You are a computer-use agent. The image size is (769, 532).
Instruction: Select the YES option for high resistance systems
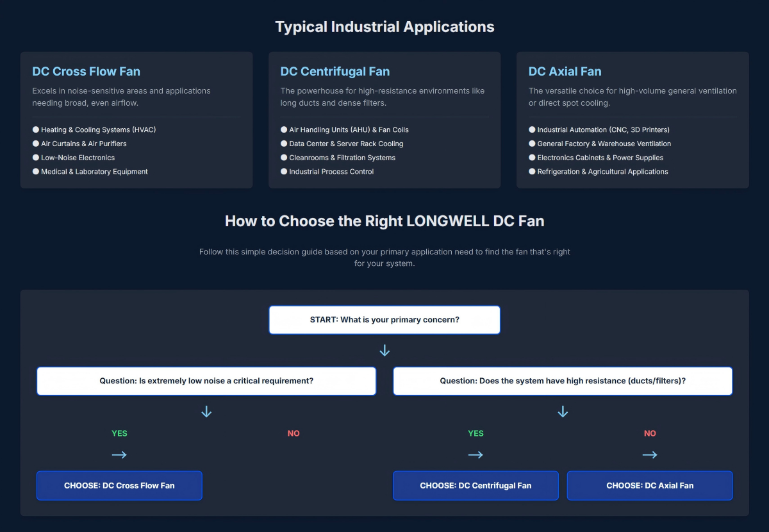[x=475, y=433]
